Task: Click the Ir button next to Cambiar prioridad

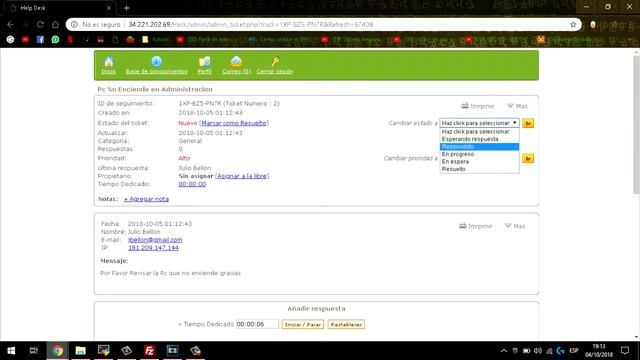Action: coord(528,158)
